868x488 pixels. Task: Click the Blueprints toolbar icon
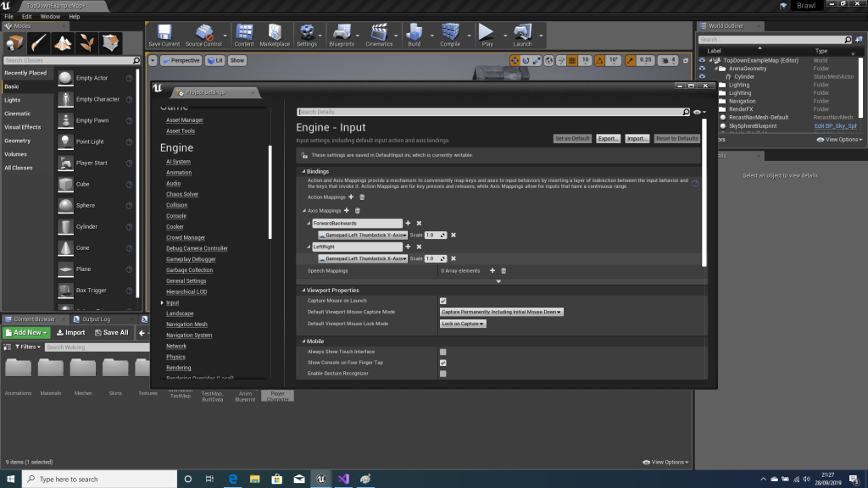pyautogui.click(x=342, y=35)
